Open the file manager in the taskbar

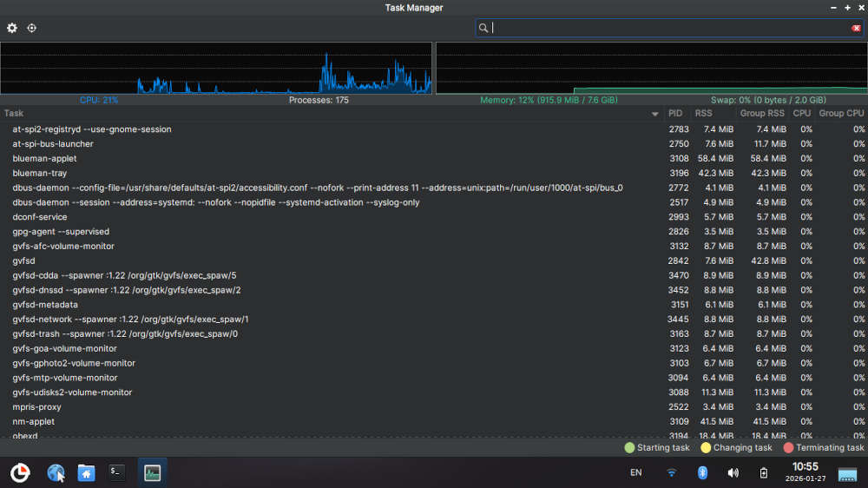[86, 472]
